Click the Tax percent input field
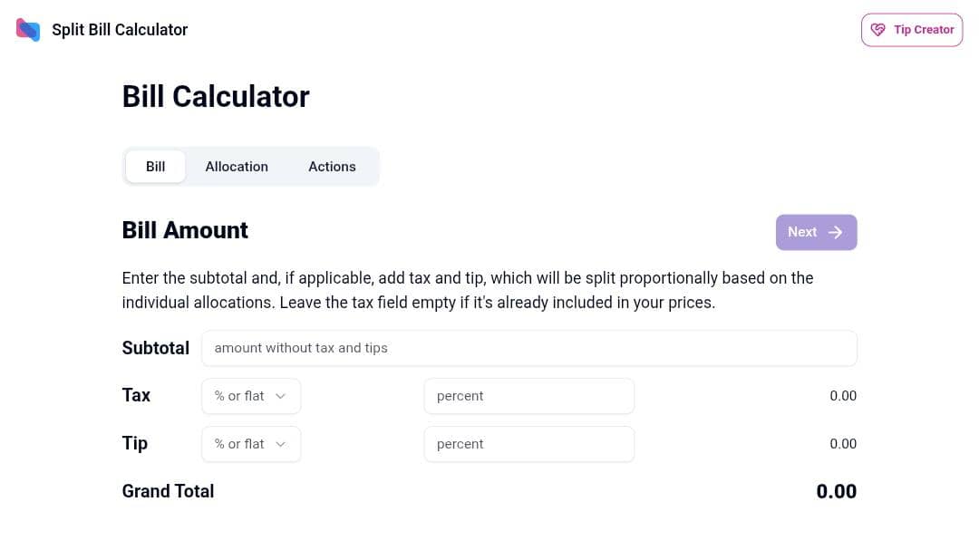979x560 pixels. point(528,396)
